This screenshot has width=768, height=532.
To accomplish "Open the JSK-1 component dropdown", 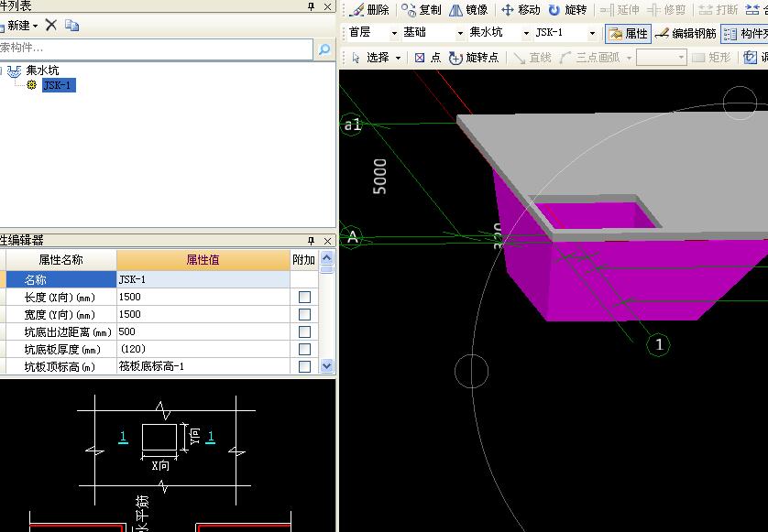I will tap(592, 33).
